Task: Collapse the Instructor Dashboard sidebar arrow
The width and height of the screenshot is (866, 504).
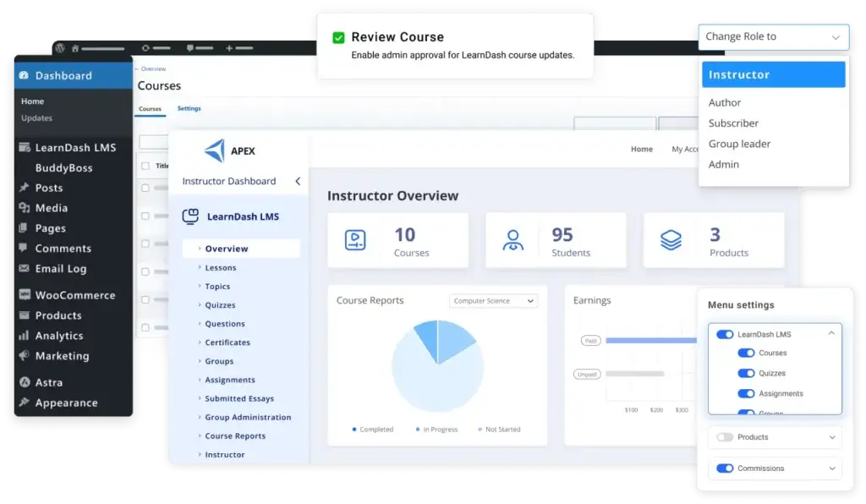Action: point(298,181)
